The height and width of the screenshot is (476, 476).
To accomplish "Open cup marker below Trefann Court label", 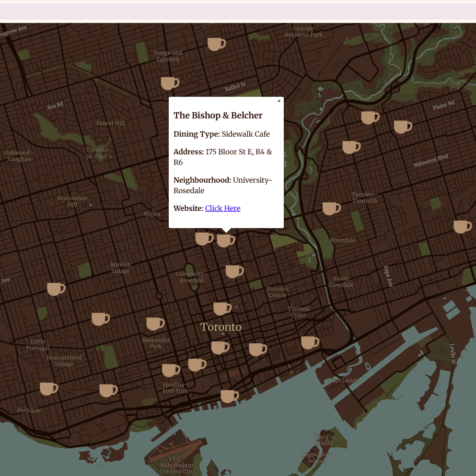I will tap(310, 343).
